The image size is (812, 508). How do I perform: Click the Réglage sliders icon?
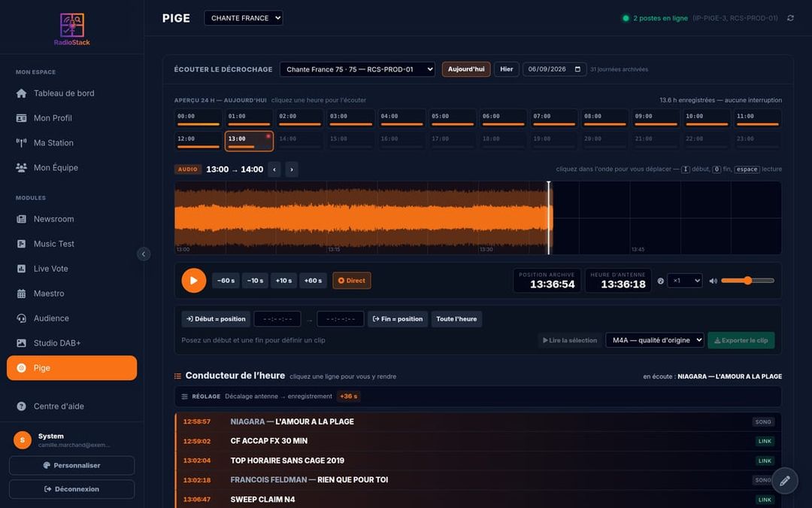click(x=184, y=397)
